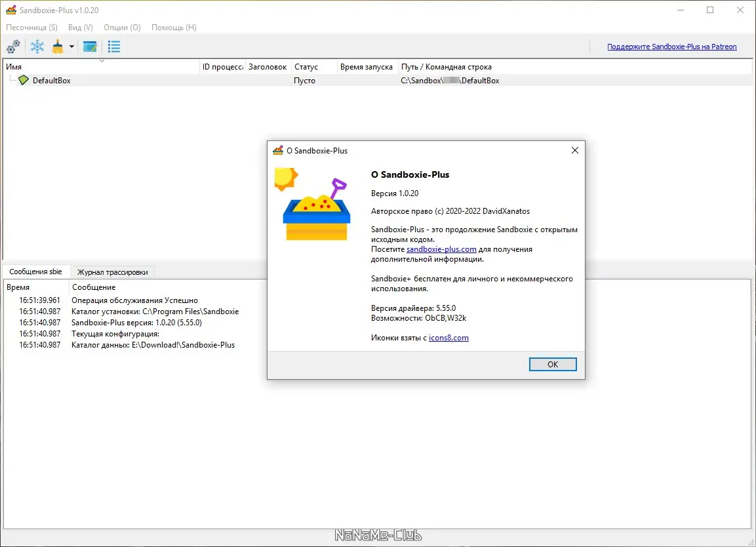
Task: Click the sandbox logo image in About dialog
Action: click(x=313, y=205)
